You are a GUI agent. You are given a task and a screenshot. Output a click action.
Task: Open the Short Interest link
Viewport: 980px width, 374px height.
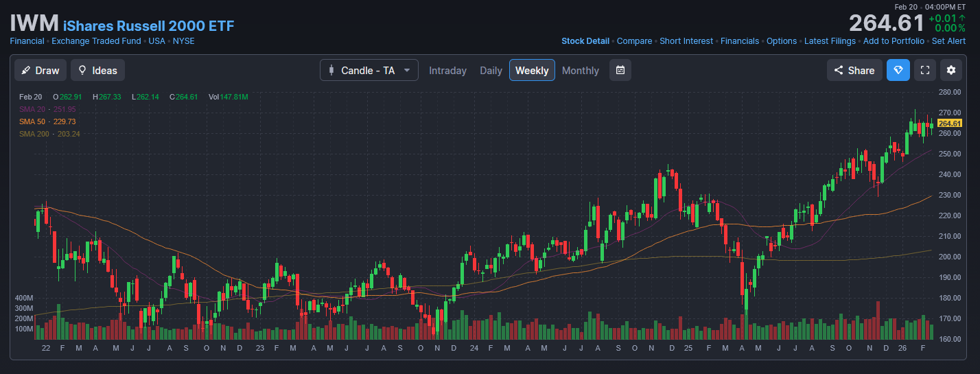click(x=686, y=41)
